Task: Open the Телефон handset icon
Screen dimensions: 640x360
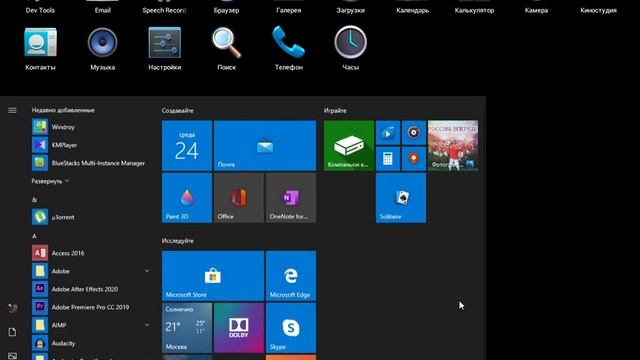Action: click(289, 42)
